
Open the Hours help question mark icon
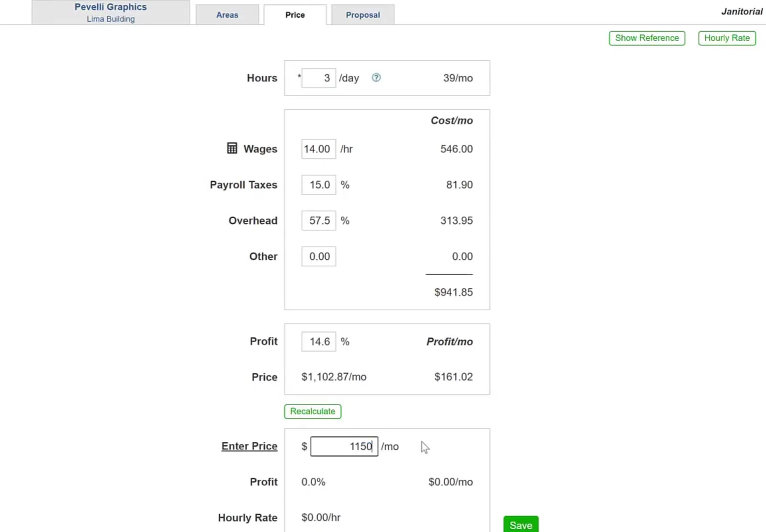point(376,78)
